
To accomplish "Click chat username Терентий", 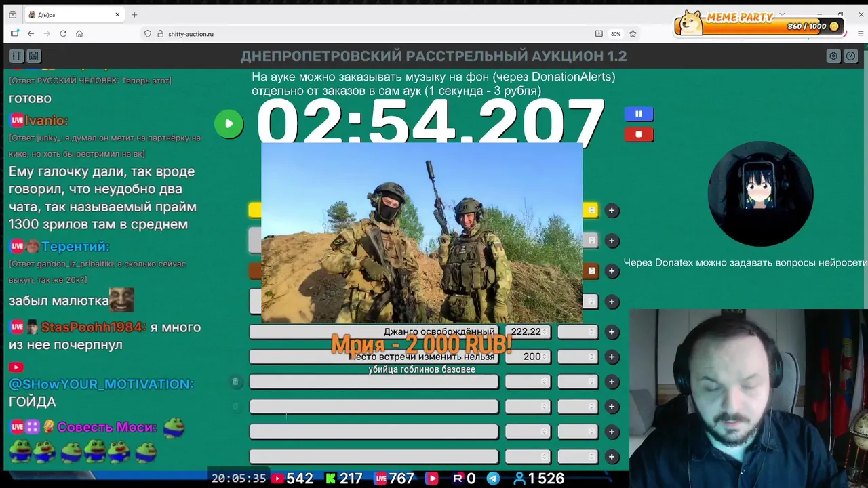I will click(75, 247).
